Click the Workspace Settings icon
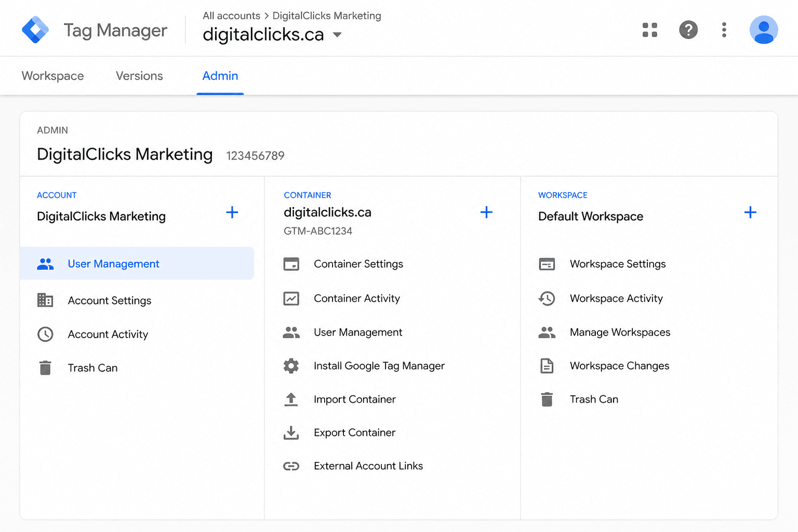798x532 pixels. pos(547,264)
